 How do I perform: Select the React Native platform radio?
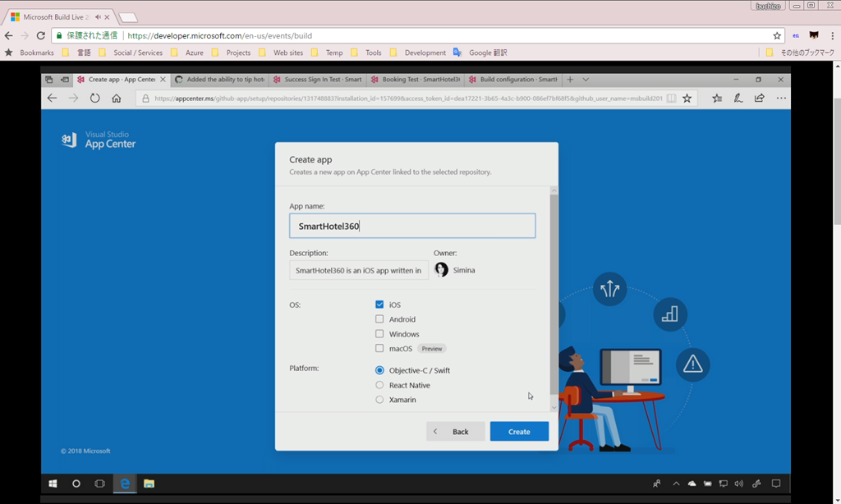coord(379,385)
